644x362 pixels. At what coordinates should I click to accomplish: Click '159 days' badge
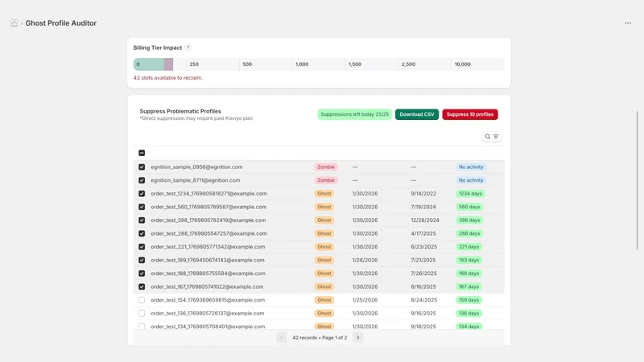point(469,300)
